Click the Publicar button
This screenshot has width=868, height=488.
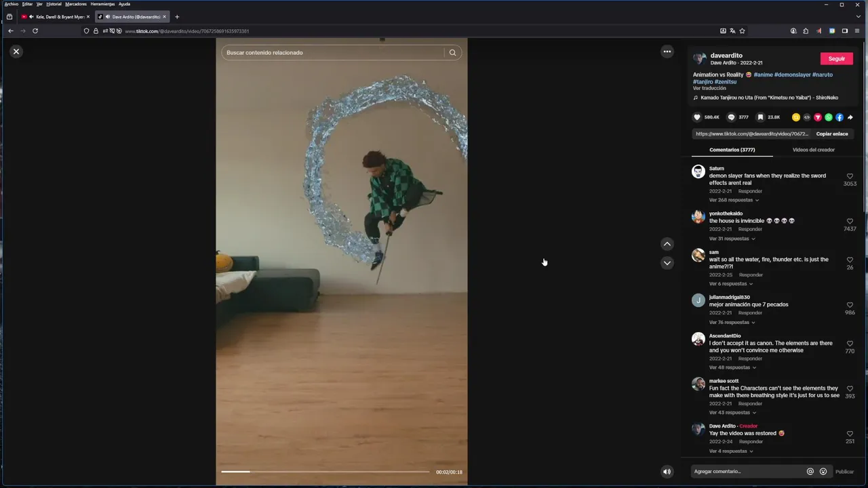844,472
